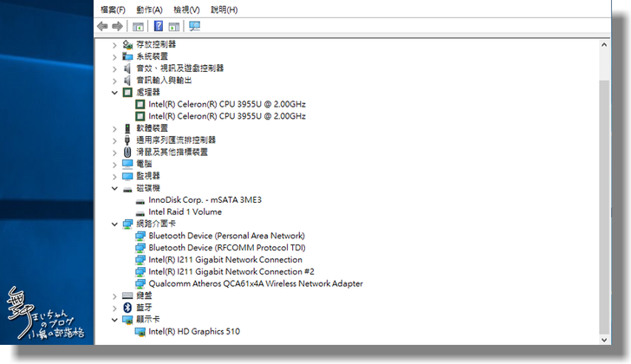
Task: Click the network icon beside 網路介面卡
Action: [127, 224]
